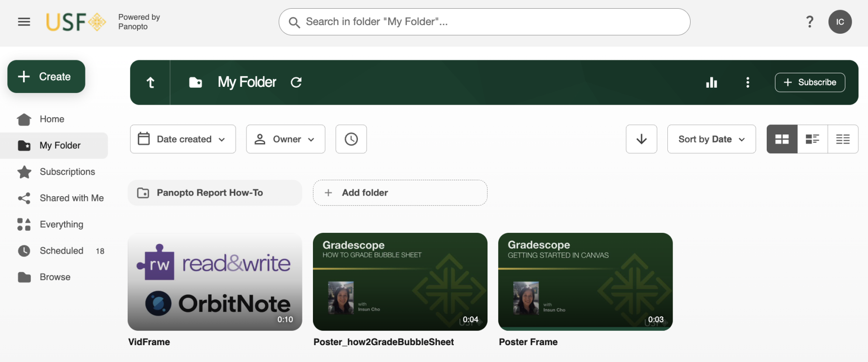Open the How to Grade Bubble Sheet thumbnail
Viewport: 868px width, 362px height.
pyautogui.click(x=400, y=282)
